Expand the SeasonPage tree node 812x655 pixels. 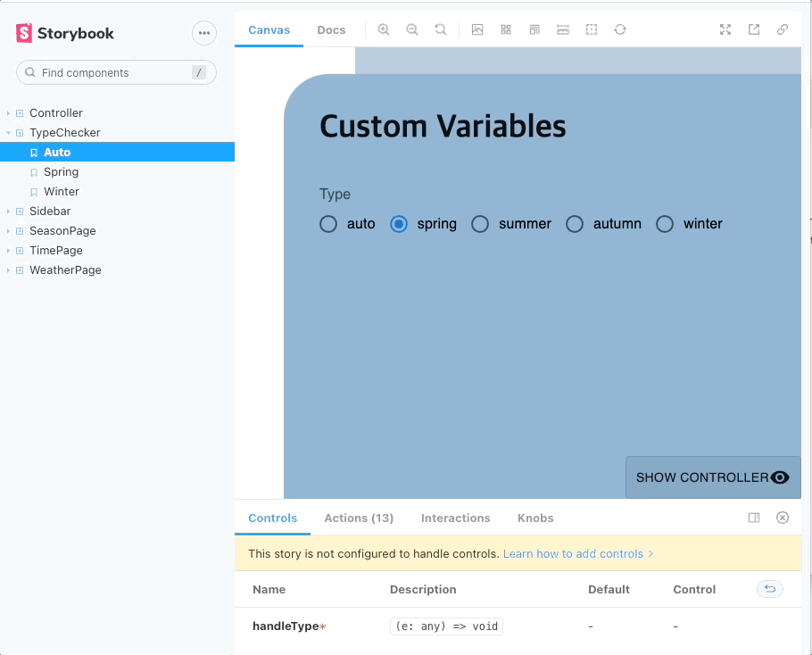point(8,231)
